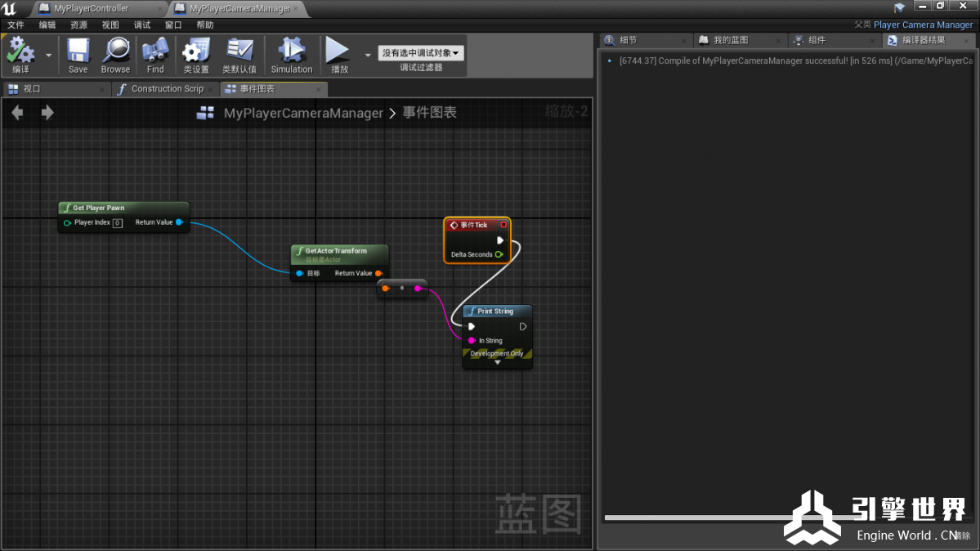This screenshot has width=980, height=551.
Task: Select the Get Player Pawn node title
Action: (98, 208)
